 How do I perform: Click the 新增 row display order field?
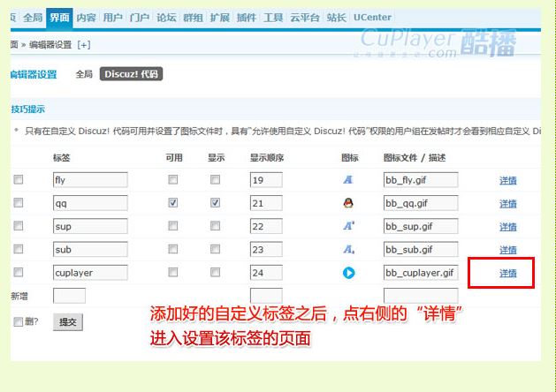[x=266, y=296]
